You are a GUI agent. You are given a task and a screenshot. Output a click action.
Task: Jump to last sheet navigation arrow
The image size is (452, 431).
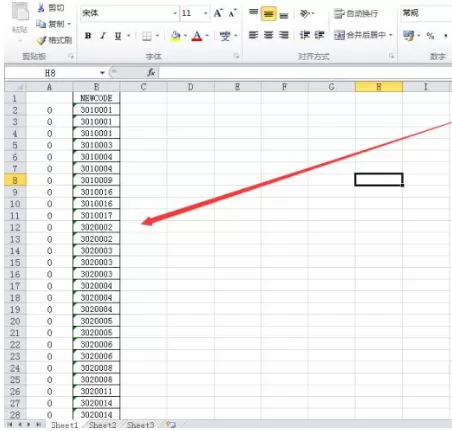pos(39,424)
